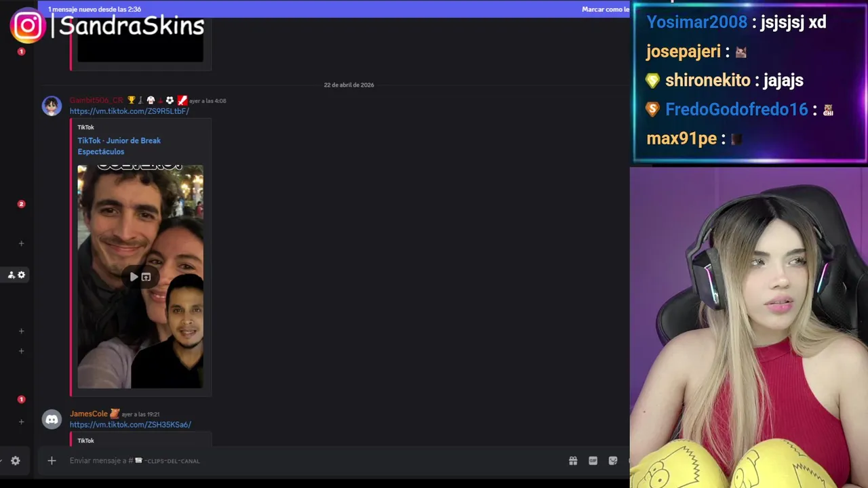Open the sticker picker icon
Viewport: 868px width, 488px height.
click(613, 461)
